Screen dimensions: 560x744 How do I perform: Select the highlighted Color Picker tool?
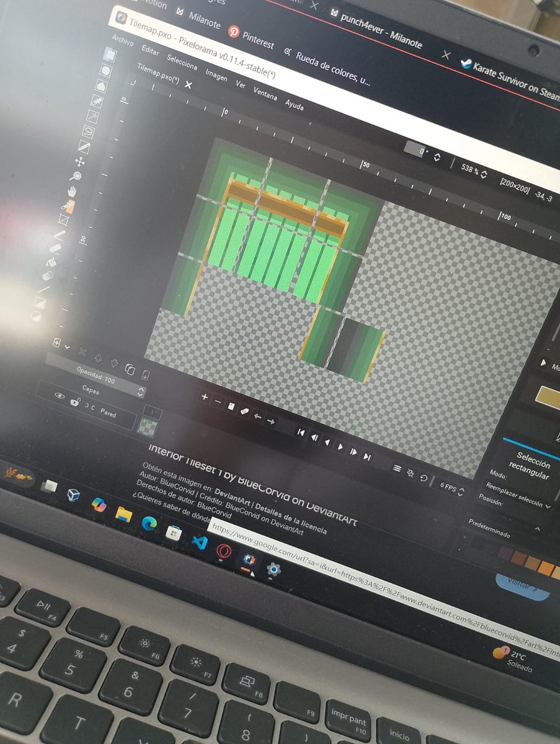(68, 206)
